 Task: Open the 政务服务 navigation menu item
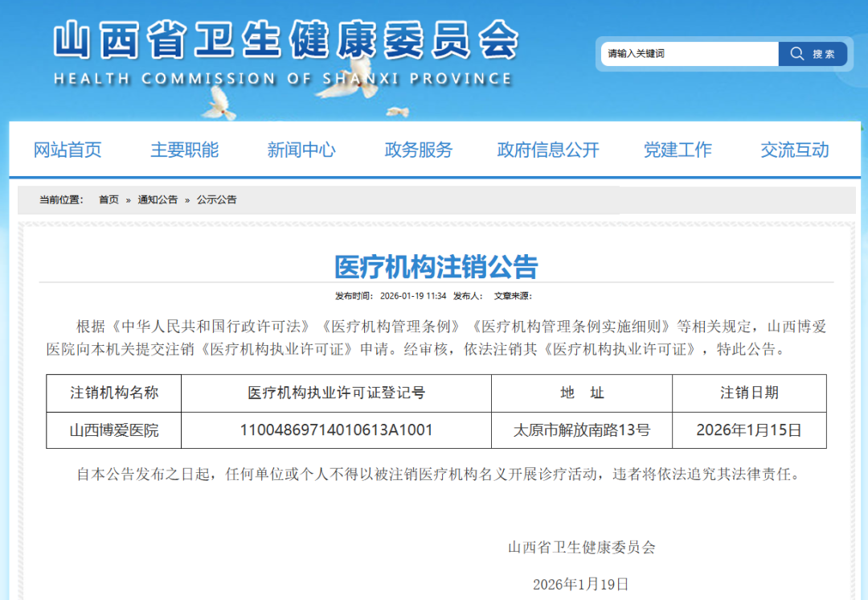tap(417, 150)
